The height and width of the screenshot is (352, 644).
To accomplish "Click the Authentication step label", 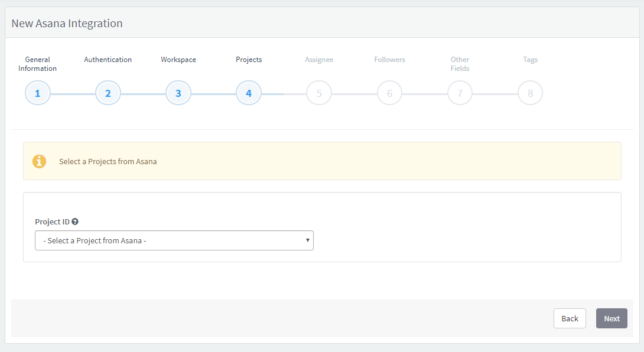I will [x=108, y=60].
